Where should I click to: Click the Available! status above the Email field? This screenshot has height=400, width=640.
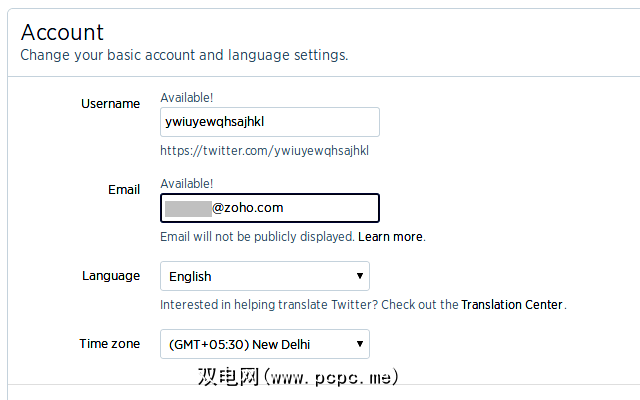187,184
